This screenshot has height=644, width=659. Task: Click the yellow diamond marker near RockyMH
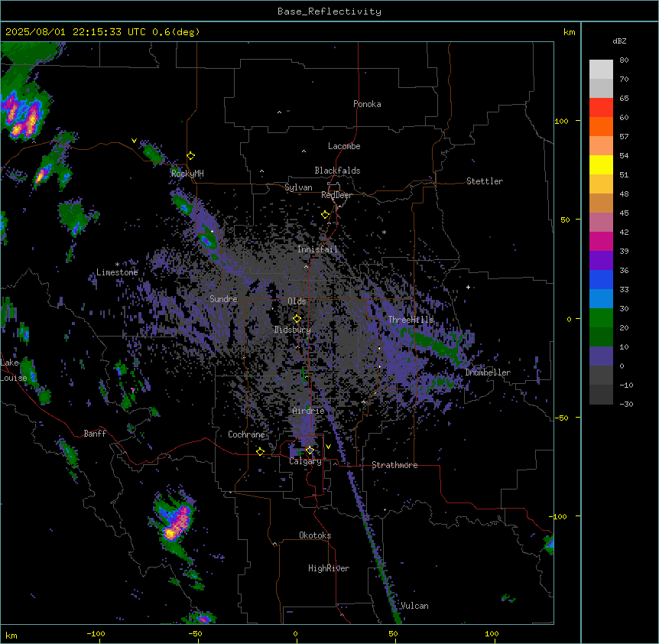[191, 156]
